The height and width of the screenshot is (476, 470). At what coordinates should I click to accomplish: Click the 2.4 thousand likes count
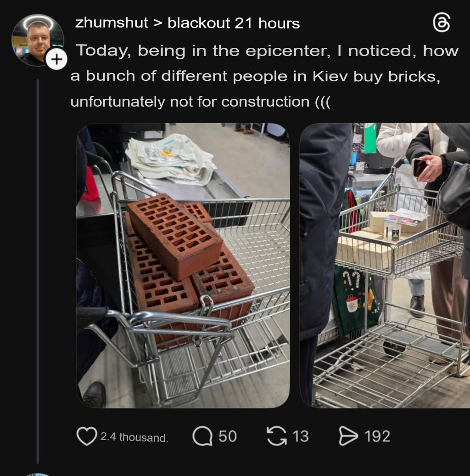click(134, 437)
